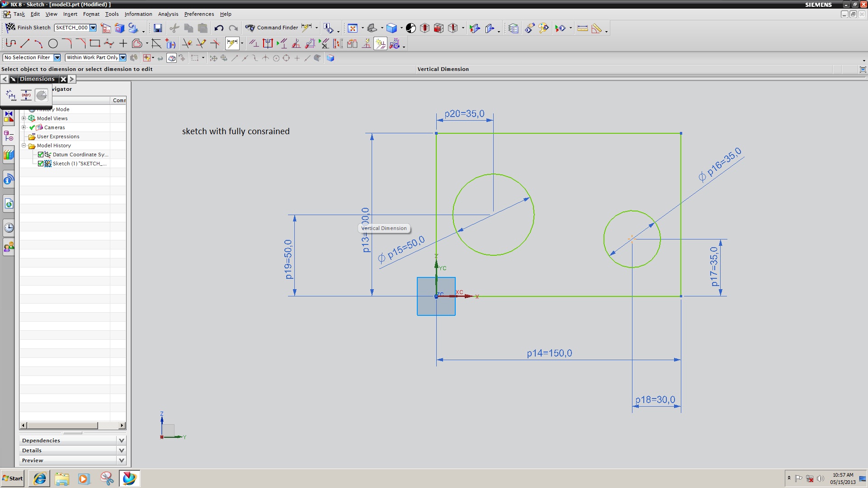
Task: Toggle Datum Coordinate System checkbox
Action: [x=41, y=155]
